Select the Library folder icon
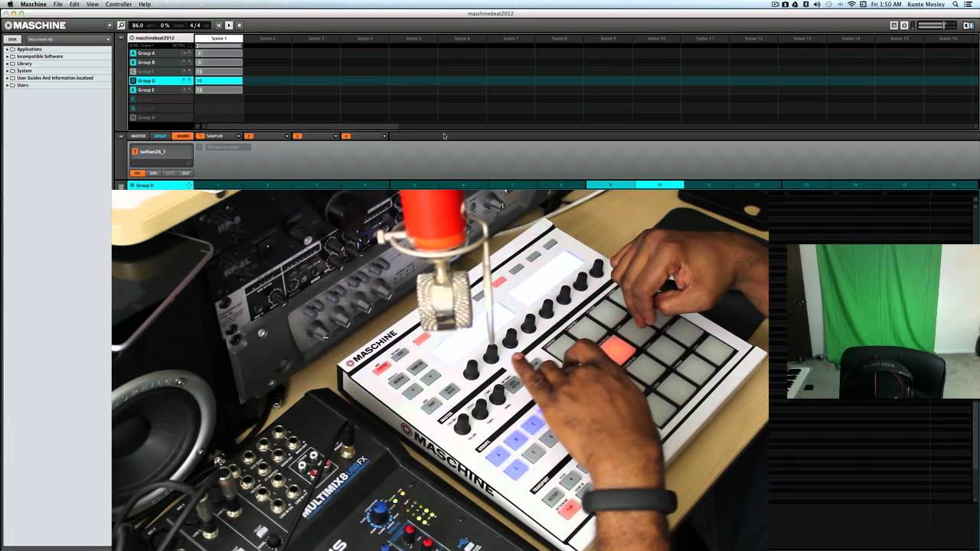Image resolution: width=980 pixels, height=551 pixels. pyautogui.click(x=13, y=64)
